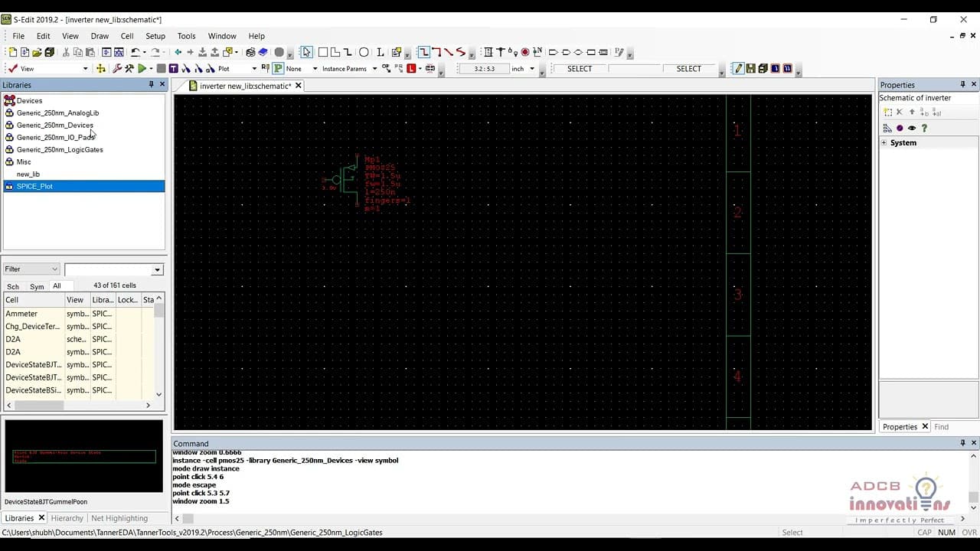Toggle the purple filter dot in Properties
This screenshot has width=980, height=551.
(x=900, y=128)
